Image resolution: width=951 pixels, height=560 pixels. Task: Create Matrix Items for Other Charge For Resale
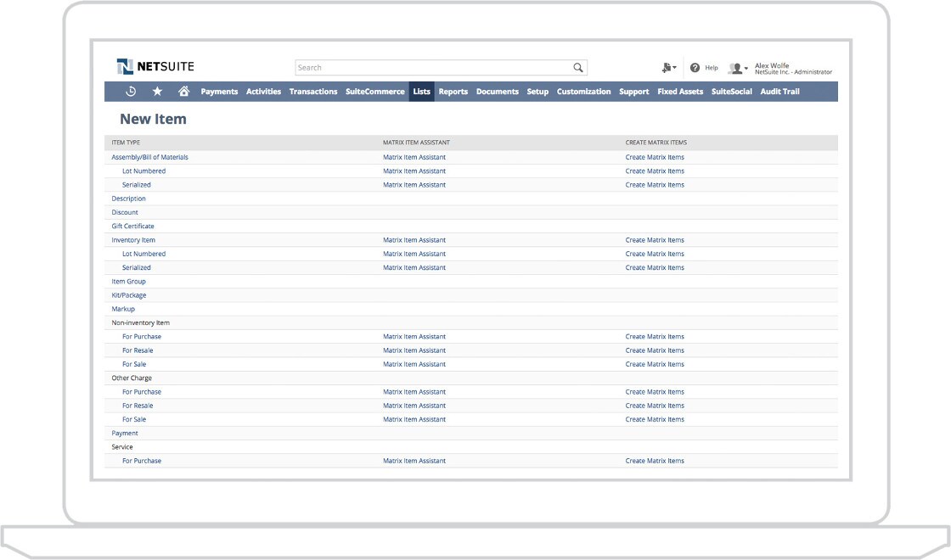655,406
